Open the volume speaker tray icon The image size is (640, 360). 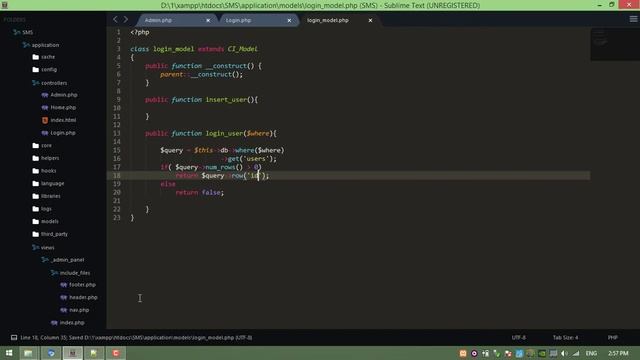pyautogui.click(x=564, y=353)
